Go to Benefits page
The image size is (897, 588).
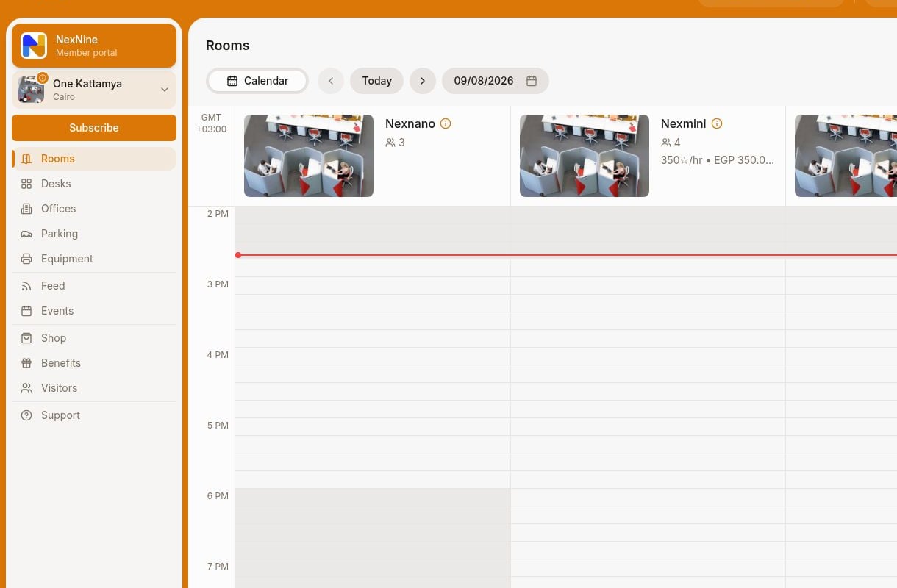coord(94,363)
